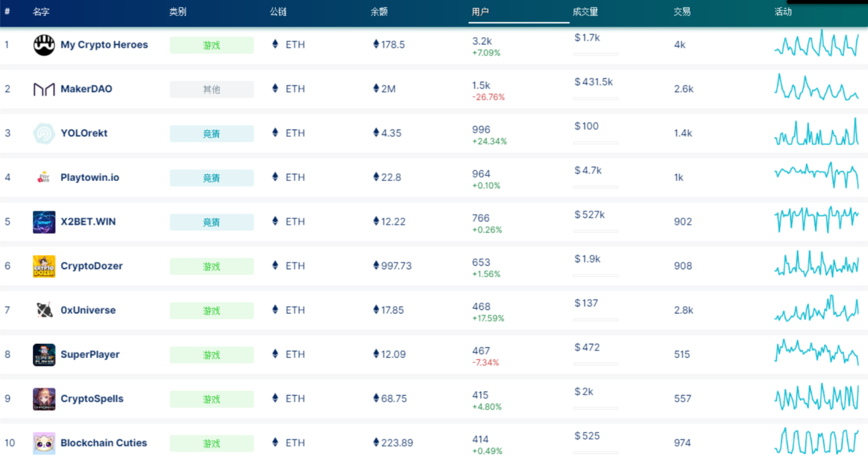Screen dimensions: 868x460
Task: Click the activity sparkline for MakerDAO
Action: click(816, 87)
